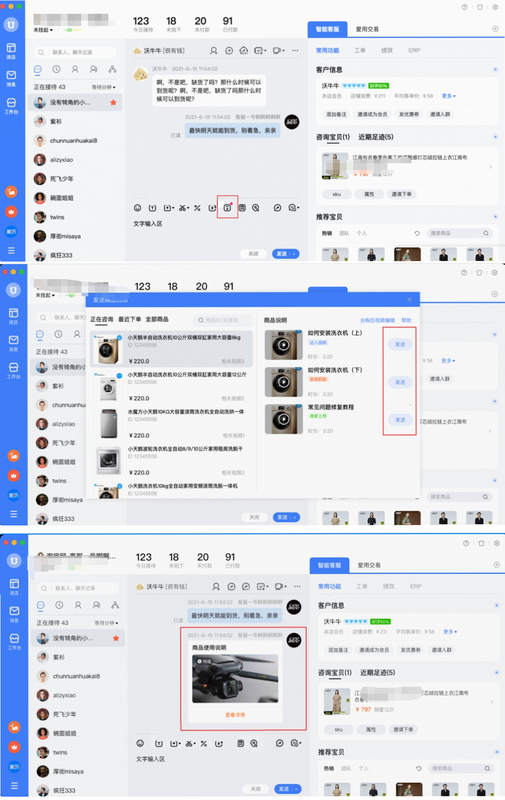Expand the 更多 dropdown in first screenshot's 客户信息

pos(449,96)
